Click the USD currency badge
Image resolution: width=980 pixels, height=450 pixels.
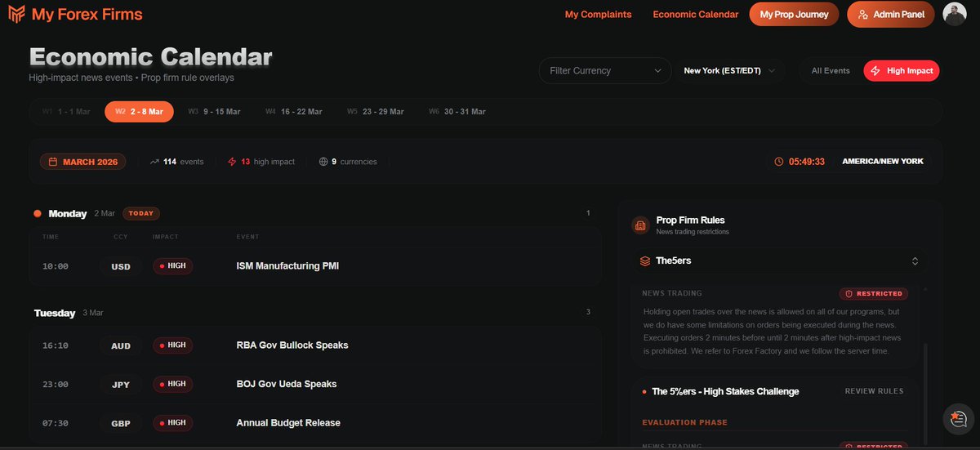(121, 266)
